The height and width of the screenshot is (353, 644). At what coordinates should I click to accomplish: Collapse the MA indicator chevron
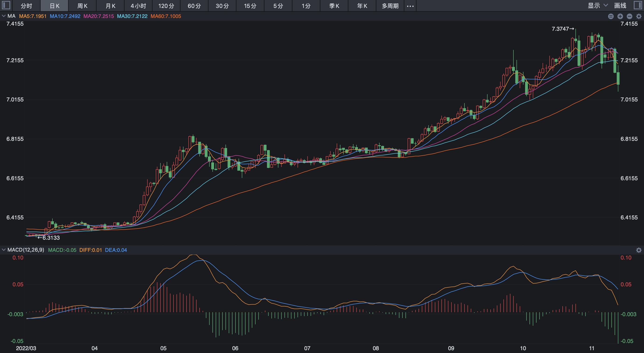click(x=4, y=16)
